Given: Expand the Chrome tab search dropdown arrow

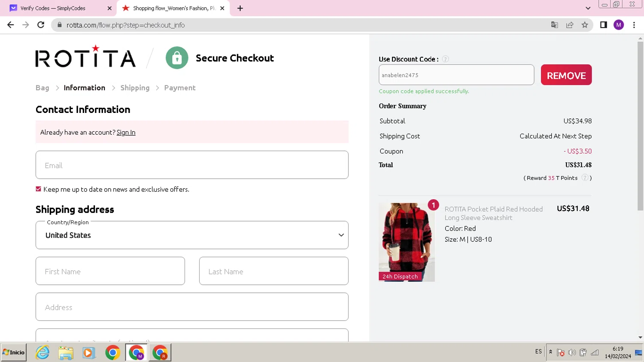Looking at the screenshot, I should tap(588, 8).
